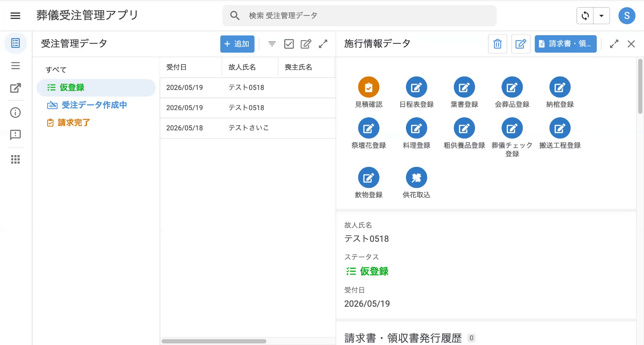
Task: Click the 請求書・領... button
Action: click(x=565, y=44)
